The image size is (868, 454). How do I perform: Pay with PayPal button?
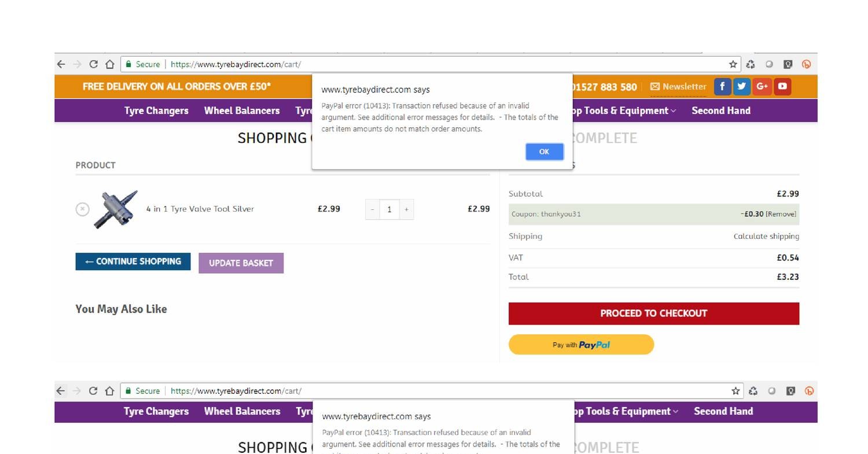pyautogui.click(x=581, y=345)
